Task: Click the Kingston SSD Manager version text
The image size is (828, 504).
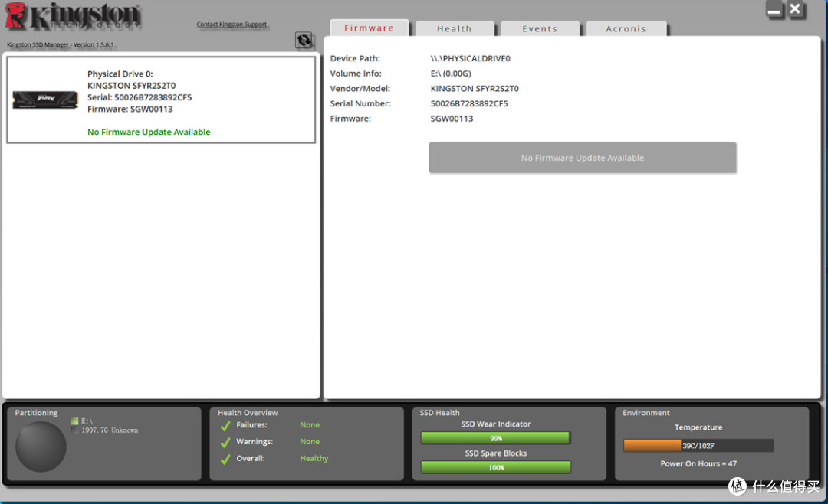Action: tap(61, 45)
